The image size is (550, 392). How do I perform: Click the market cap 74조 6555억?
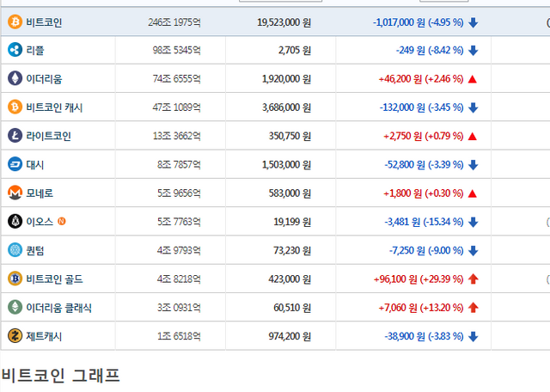[176, 79]
